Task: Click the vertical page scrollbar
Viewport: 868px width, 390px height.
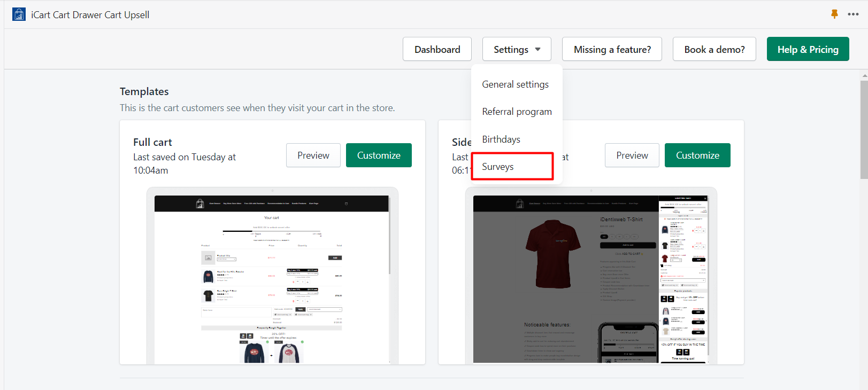Action: [x=864, y=130]
